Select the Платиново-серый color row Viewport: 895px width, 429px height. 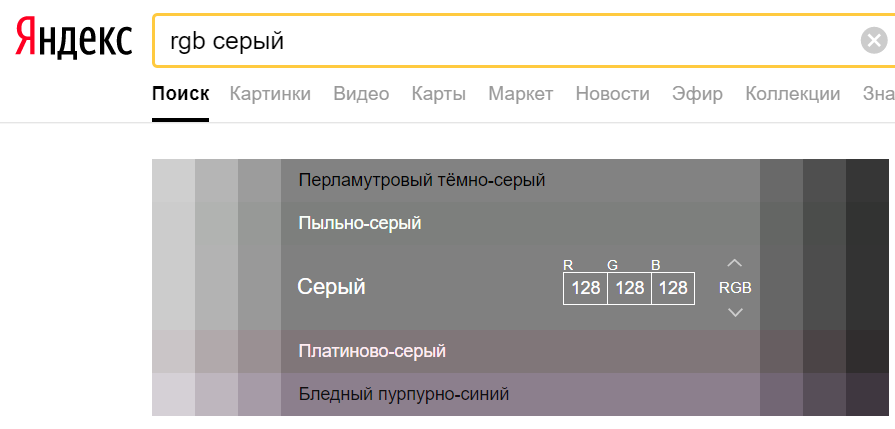click(x=372, y=351)
